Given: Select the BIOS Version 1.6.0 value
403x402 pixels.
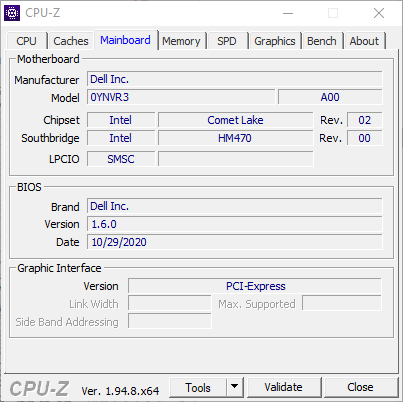Looking at the screenshot, I should pyautogui.click(x=235, y=224).
